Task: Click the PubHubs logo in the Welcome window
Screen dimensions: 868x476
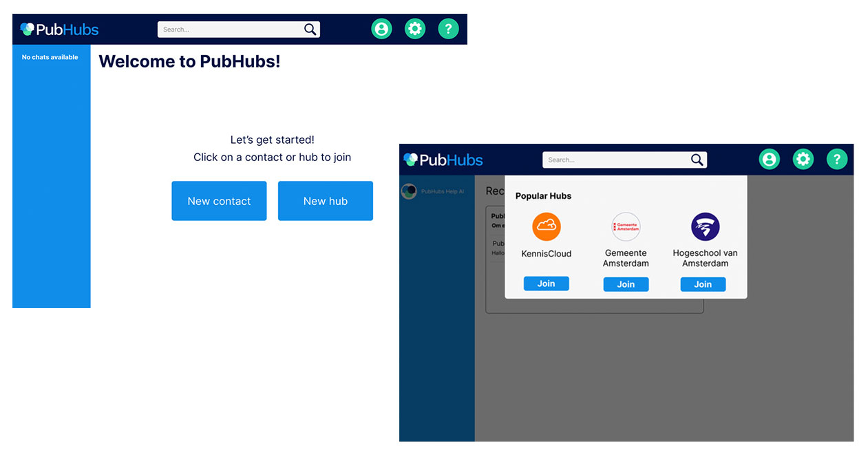Action: pyautogui.click(x=59, y=30)
